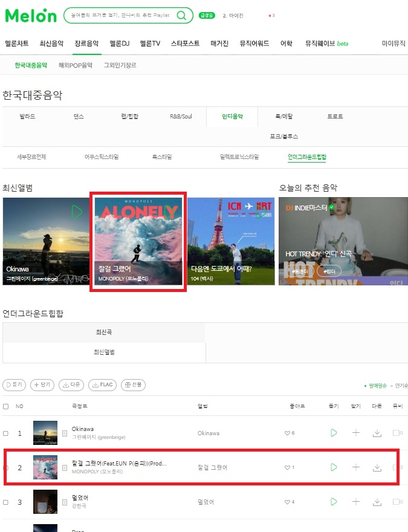This screenshot has height=532, width=408.
Task: Check the box for track 1
Action: (x=6, y=433)
